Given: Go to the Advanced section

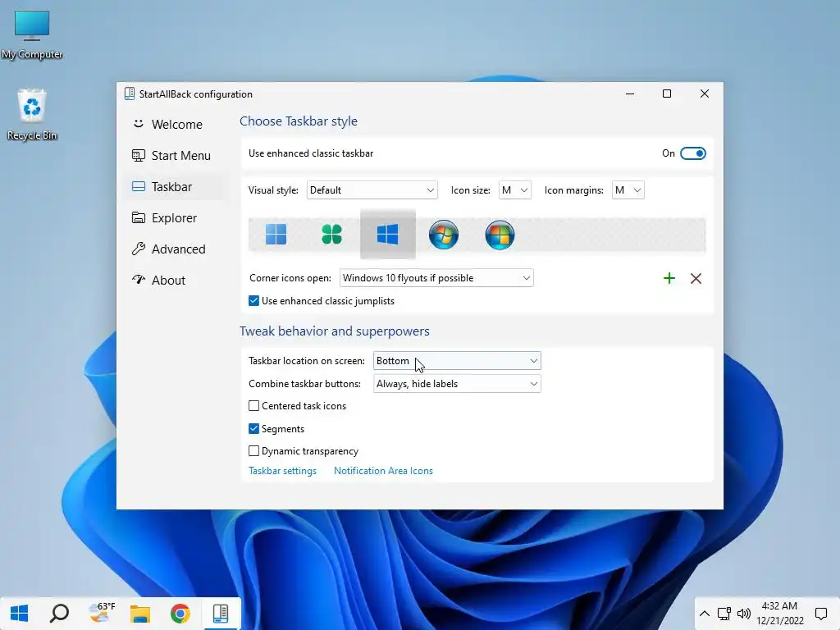Looking at the screenshot, I should tap(176, 249).
